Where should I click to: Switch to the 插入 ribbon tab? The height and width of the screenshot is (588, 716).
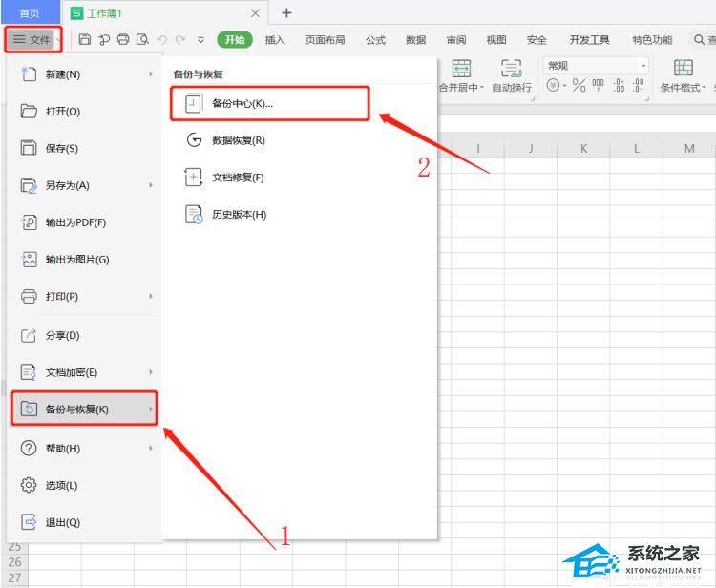pyautogui.click(x=275, y=40)
